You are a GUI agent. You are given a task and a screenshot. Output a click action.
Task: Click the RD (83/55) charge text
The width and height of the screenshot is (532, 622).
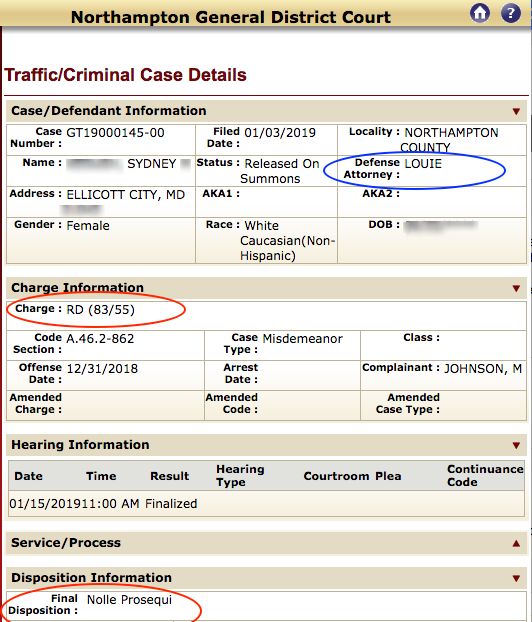[100, 309]
